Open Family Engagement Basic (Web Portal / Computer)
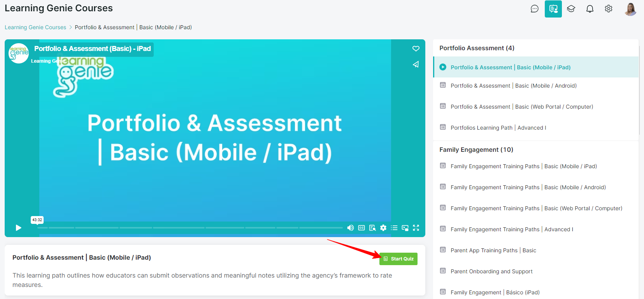644x299 pixels. [x=536, y=208]
